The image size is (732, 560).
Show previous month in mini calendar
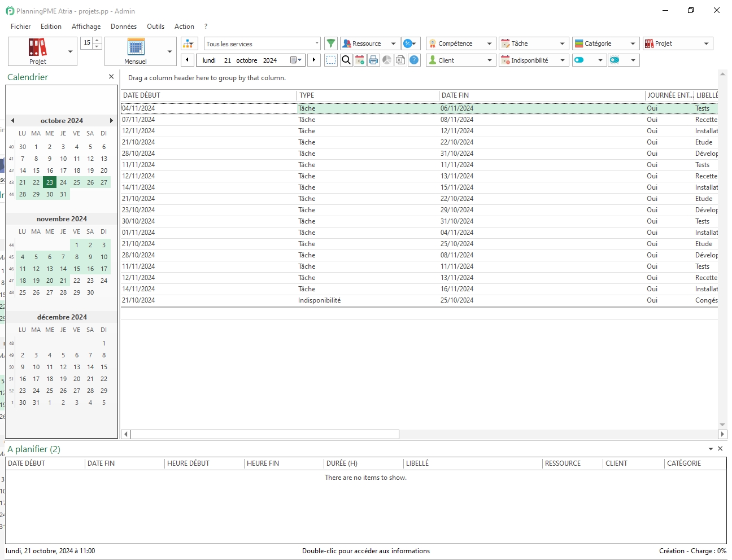coord(12,120)
